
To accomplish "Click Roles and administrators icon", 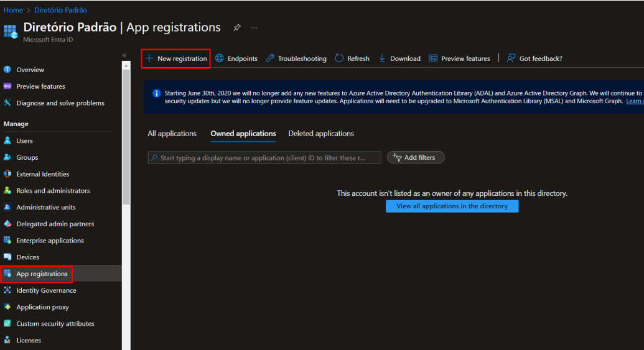I will click(7, 190).
